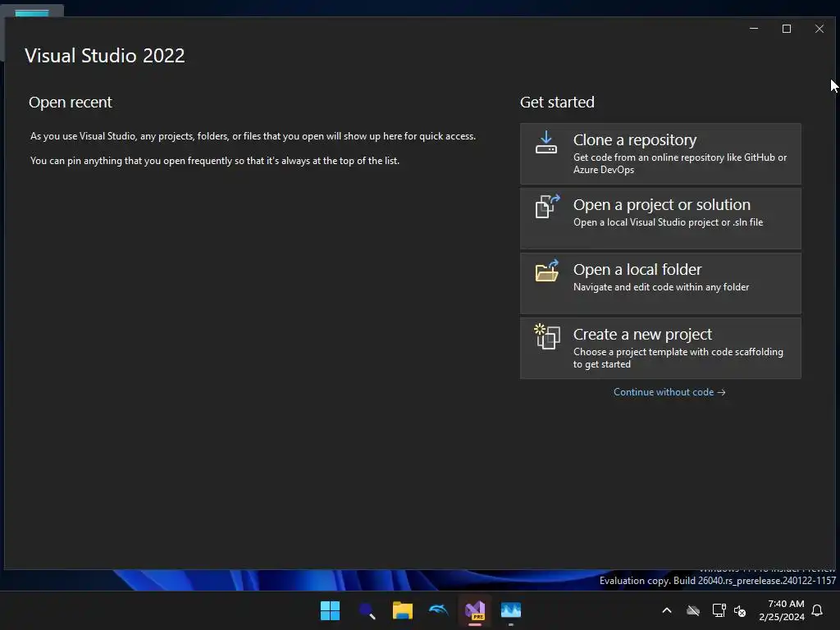Click the Create a new project icon
840x630 pixels.
(547, 336)
